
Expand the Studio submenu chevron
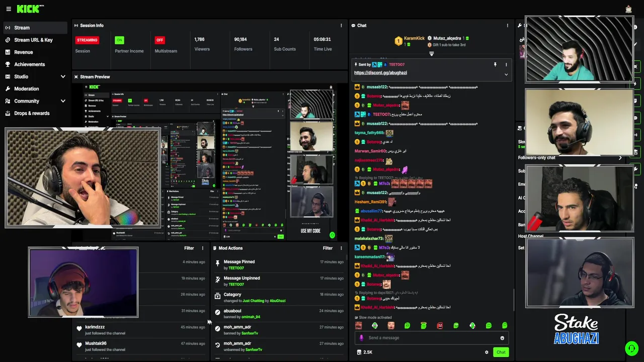[63, 76]
